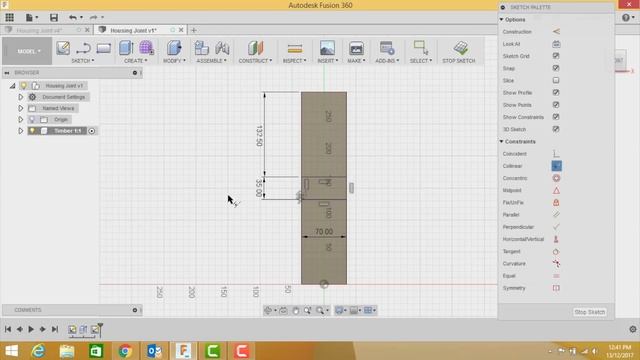Open the SKETCH menu dropdown
The height and width of the screenshot is (360, 640).
83,60
